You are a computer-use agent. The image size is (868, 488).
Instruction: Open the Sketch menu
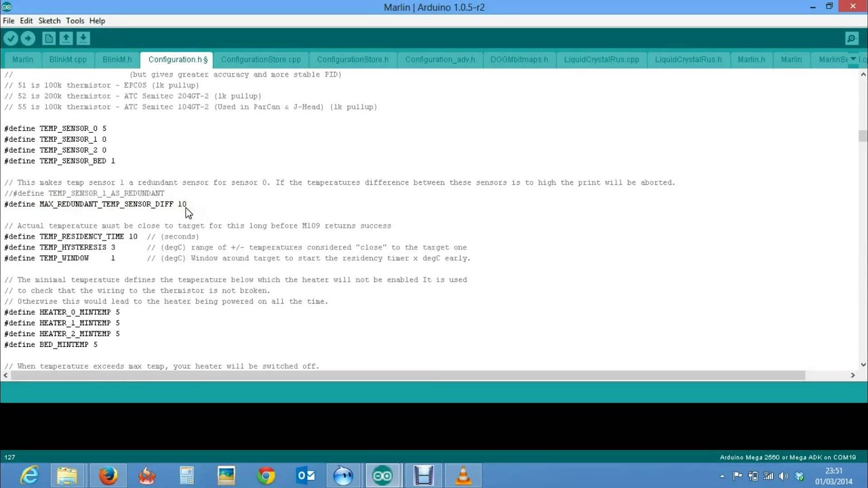(50, 20)
